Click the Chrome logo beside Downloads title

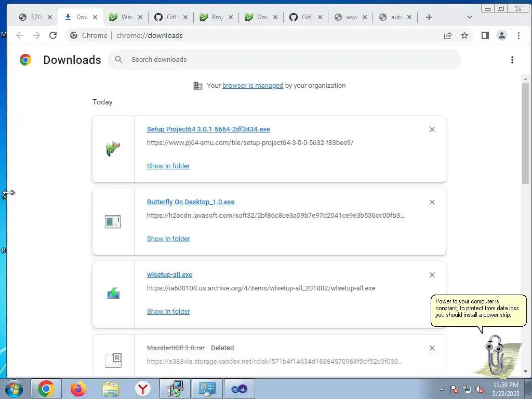tap(25, 60)
